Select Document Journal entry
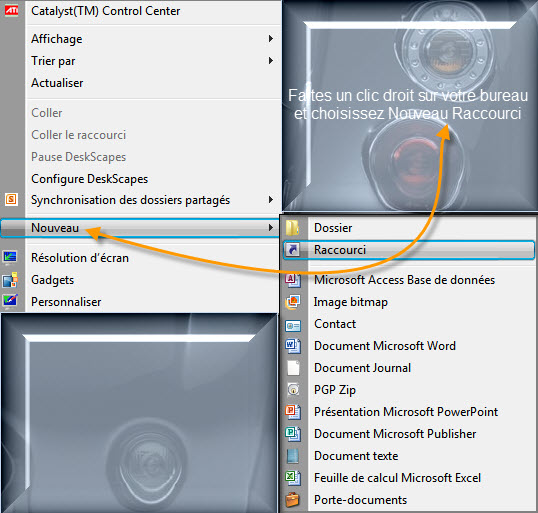Image resolution: width=538 pixels, height=513 pixels. (x=363, y=368)
